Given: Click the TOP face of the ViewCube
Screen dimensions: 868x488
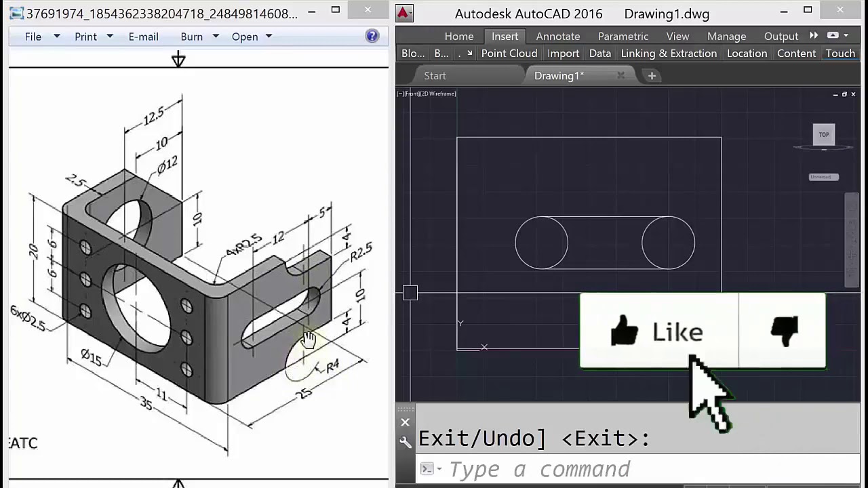Looking at the screenshot, I should pyautogui.click(x=824, y=134).
